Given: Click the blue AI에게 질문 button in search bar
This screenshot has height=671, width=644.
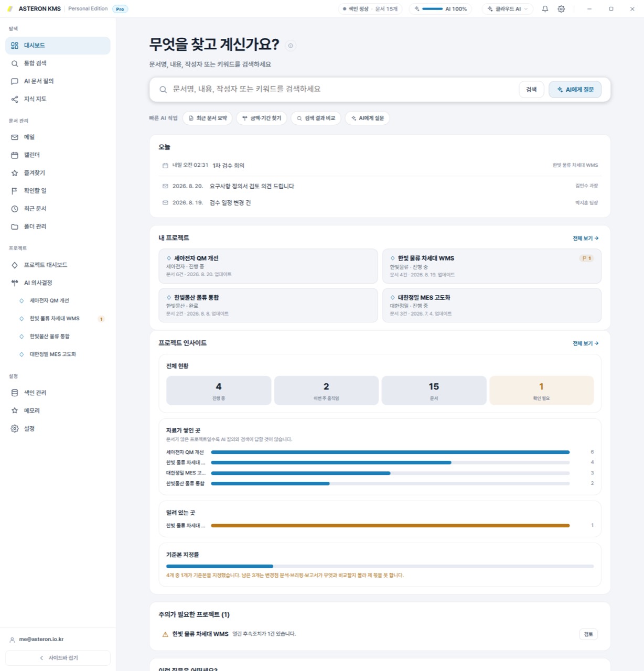Looking at the screenshot, I should click(575, 90).
